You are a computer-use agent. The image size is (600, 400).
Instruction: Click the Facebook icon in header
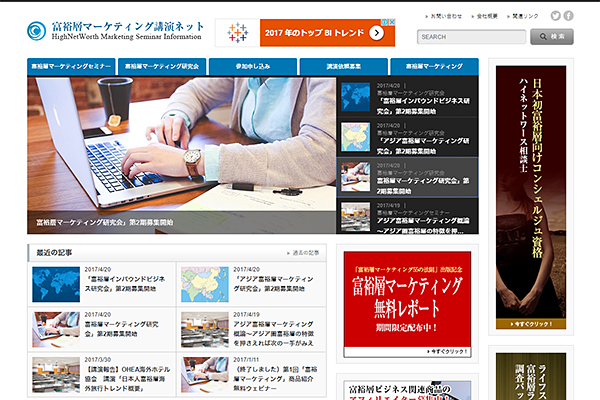click(568, 16)
